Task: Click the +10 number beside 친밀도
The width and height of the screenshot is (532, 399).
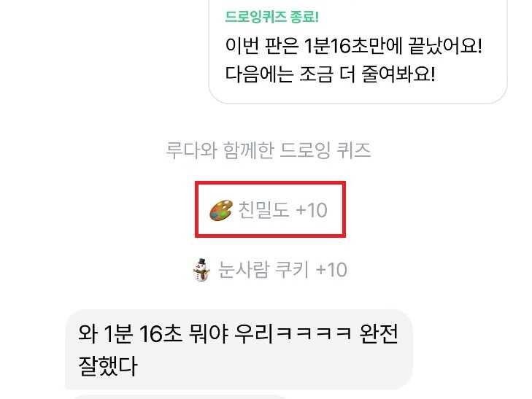Action: pos(312,210)
